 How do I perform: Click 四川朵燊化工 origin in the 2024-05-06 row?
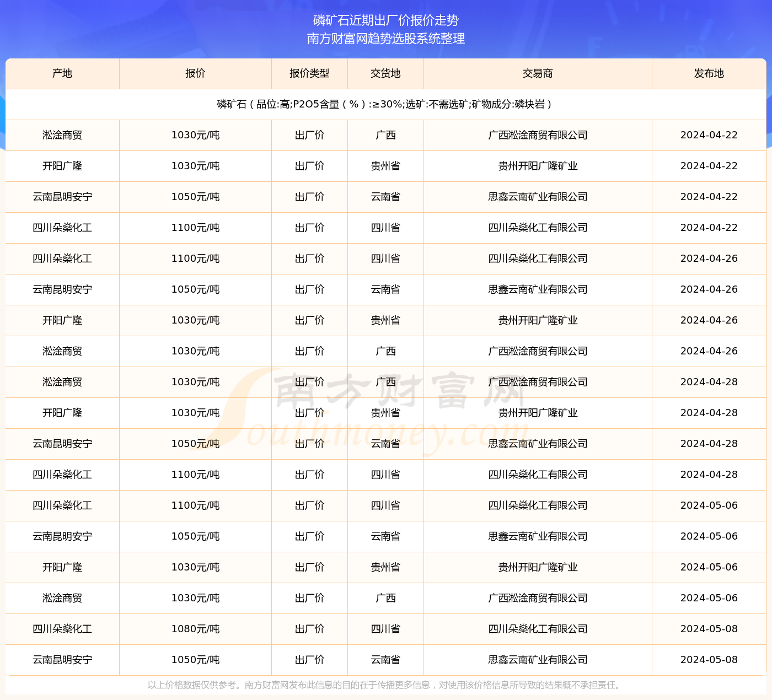coord(62,505)
